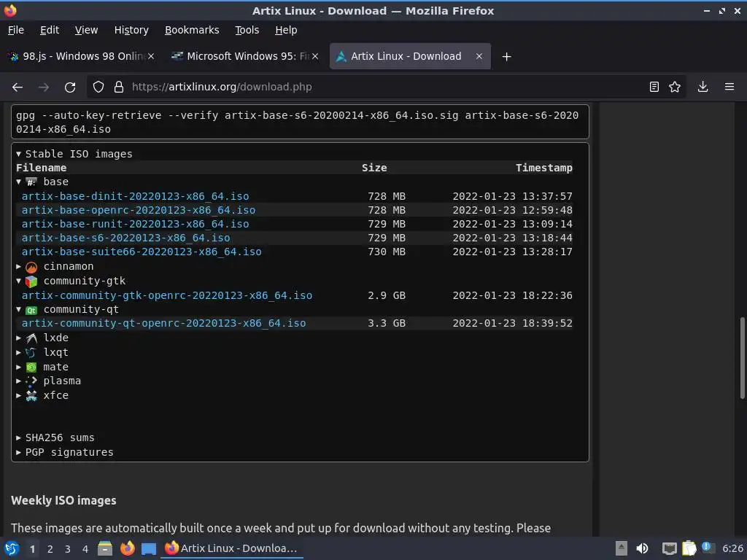
Task: Download artix-community-gtk-openrc ISO
Action: click(x=167, y=295)
